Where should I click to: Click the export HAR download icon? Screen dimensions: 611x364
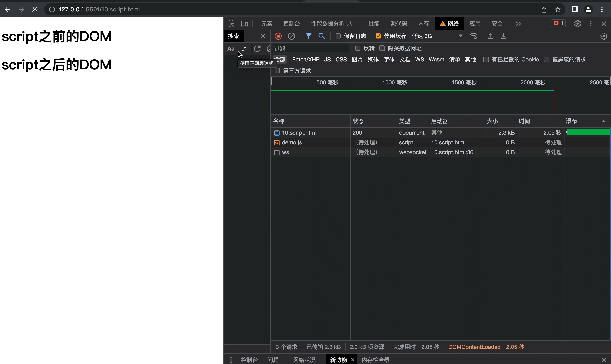tap(503, 36)
